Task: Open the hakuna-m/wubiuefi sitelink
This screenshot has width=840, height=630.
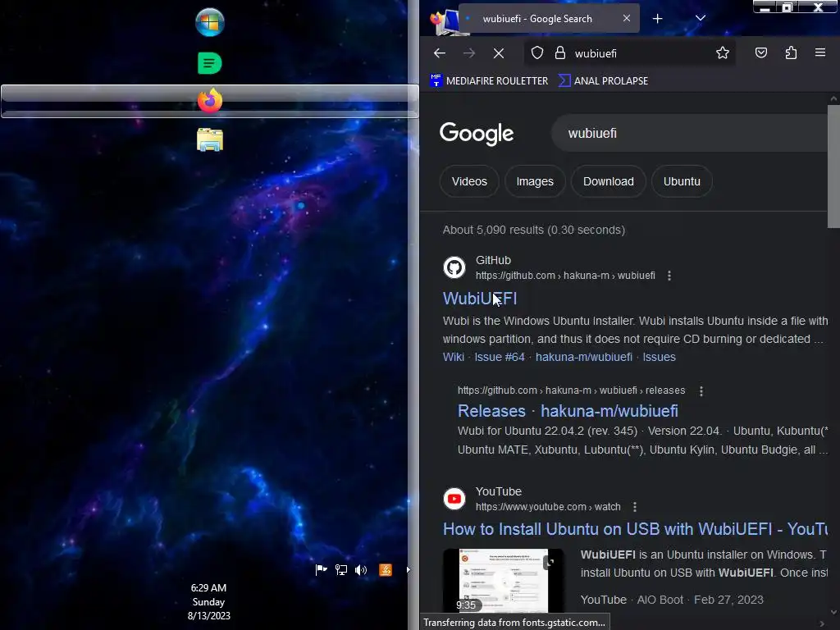Action: (584, 357)
